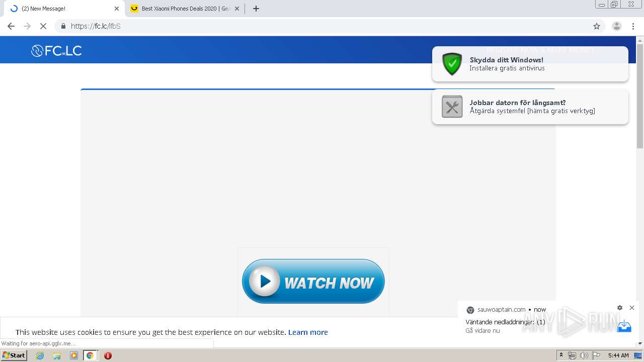Close the Best Xiaomi Phones Deals tab
The width and height of the screenshot is (644, 362).
(x=237, y=9)
